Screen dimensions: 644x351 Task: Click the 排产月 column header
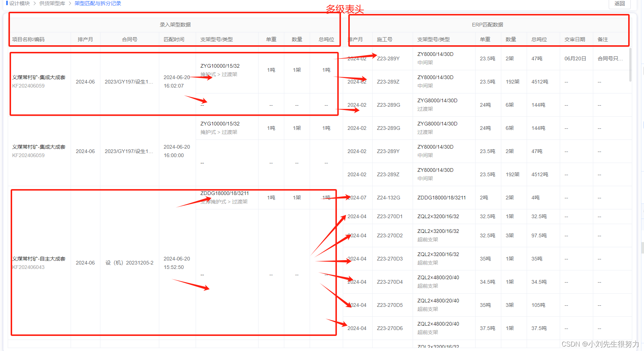tap(85, 39)
